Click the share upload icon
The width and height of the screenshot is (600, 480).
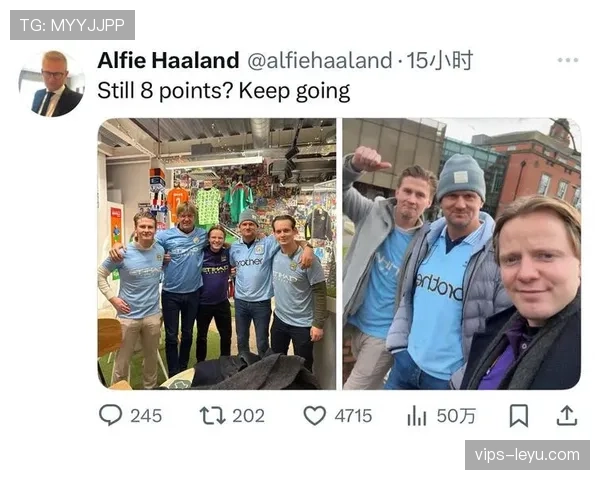coord(566,415)
